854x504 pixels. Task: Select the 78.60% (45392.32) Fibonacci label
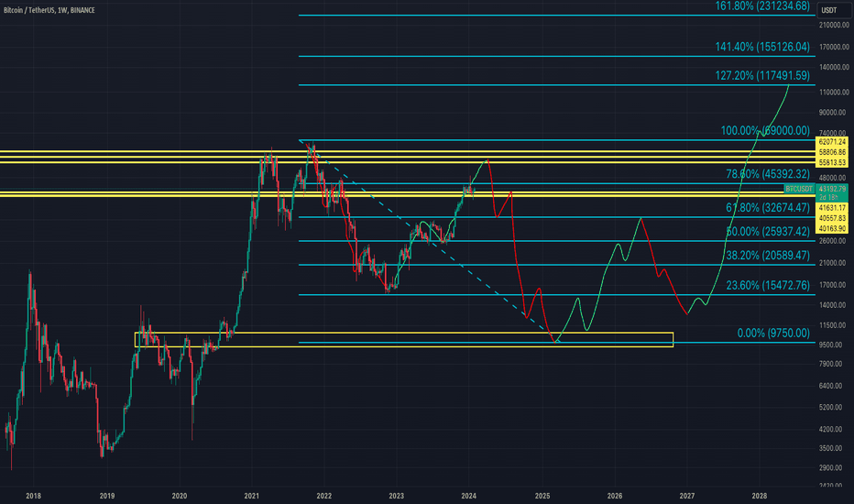[x=767, y=174]
